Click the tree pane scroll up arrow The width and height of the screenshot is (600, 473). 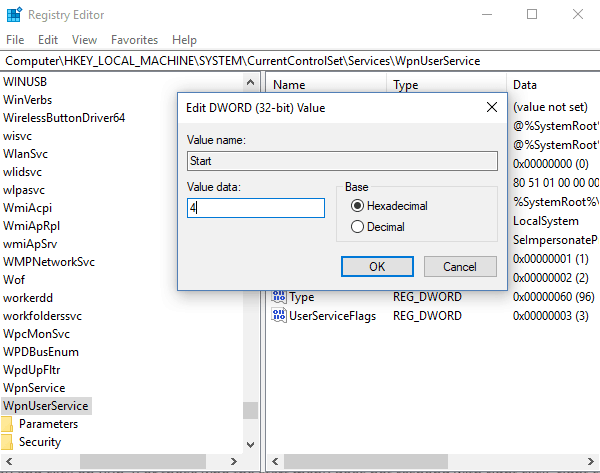coord(250,82)
